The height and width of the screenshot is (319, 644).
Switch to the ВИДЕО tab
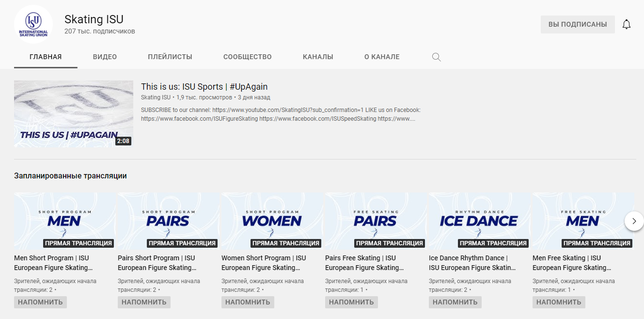click(x=105, y=57)
